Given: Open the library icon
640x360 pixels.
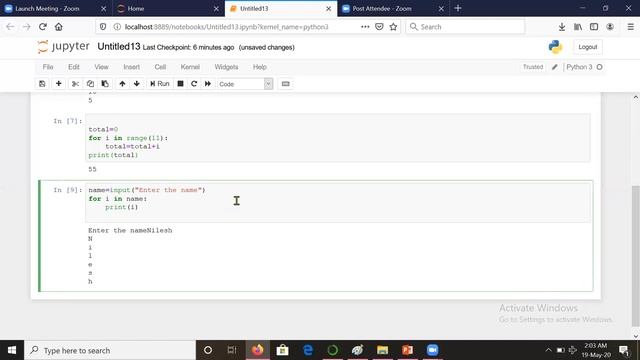Looking at the screenshot, I should point(578,27).
